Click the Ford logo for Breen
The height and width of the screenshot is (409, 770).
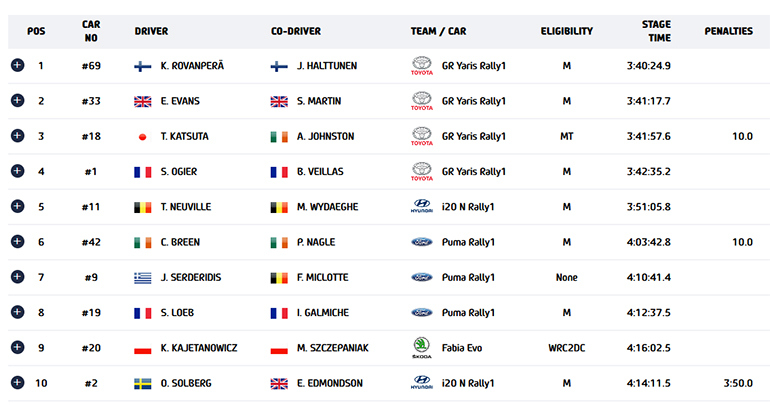coord(421,242)
